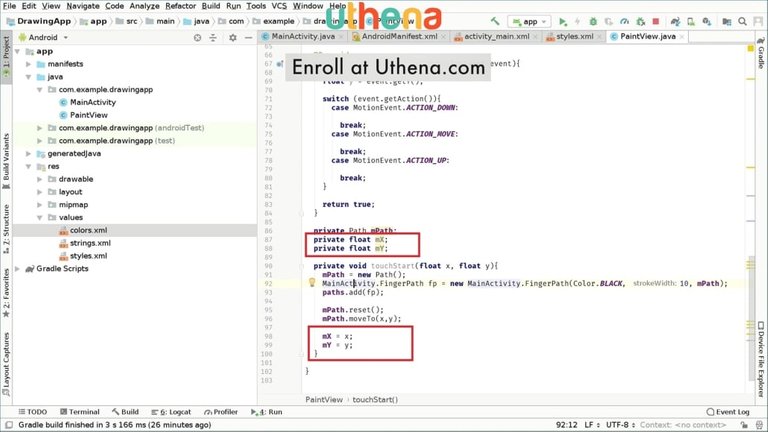This screenshot has height=432, width=768.
Task: Collapse the values folder
Action: (40, 217)
